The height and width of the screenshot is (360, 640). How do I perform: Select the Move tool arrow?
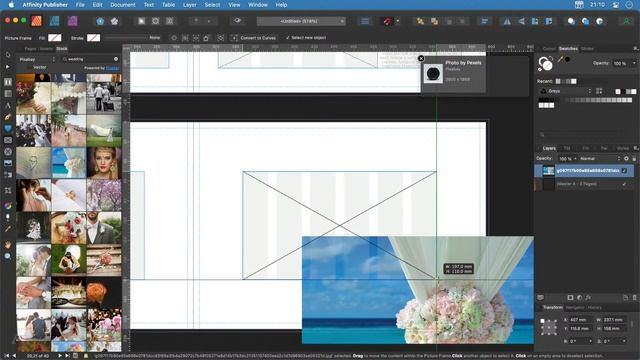point(8,55)
